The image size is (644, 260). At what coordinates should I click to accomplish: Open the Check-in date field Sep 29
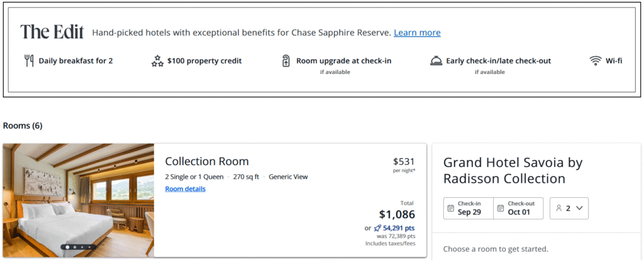469,208
